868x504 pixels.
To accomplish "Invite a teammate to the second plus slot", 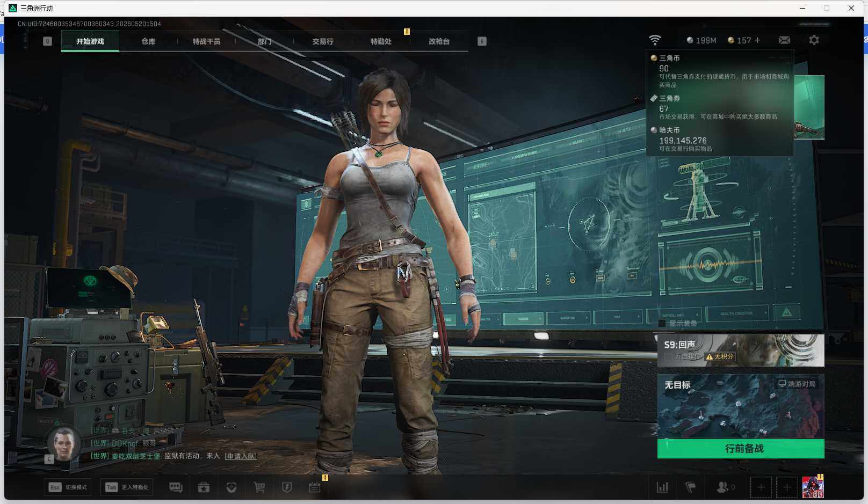I will [787, 487].
